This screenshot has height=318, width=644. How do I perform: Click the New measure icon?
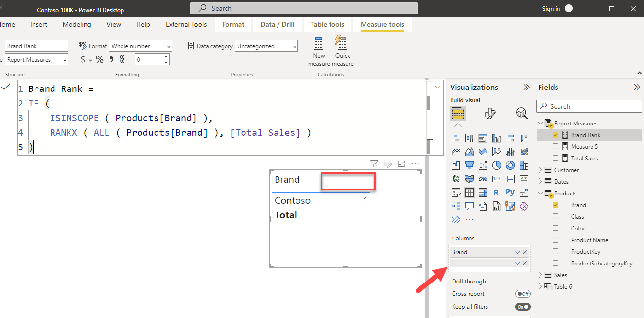(x=319, y=51)
